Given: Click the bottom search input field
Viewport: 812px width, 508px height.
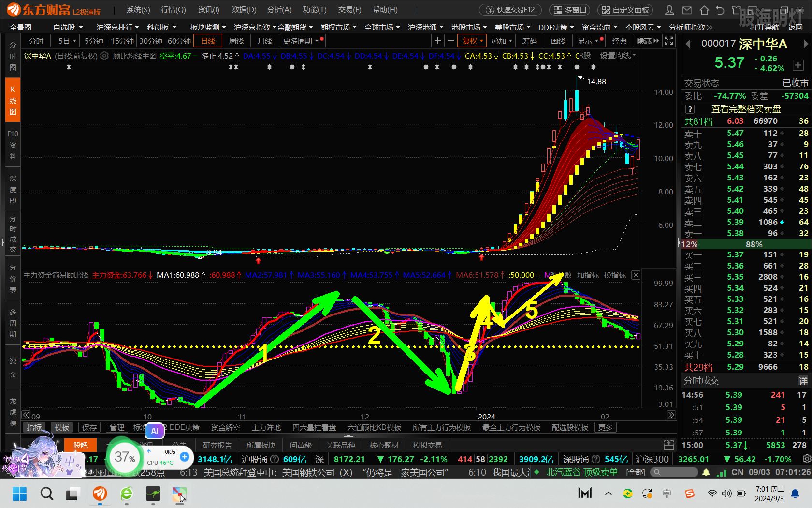Looking at the screenshot, I should [674, 472].
